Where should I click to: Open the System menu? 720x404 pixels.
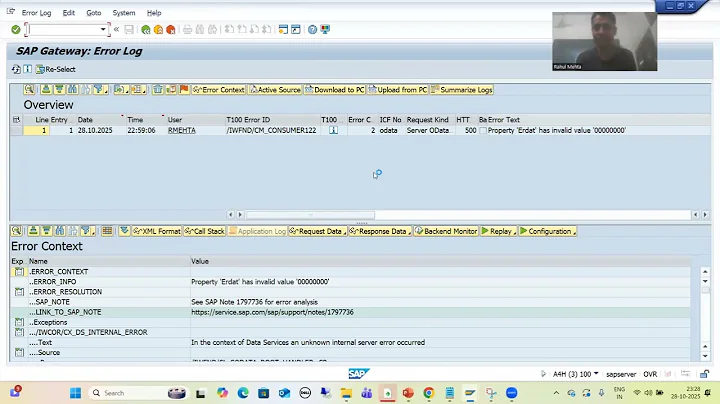coord(124,13)
